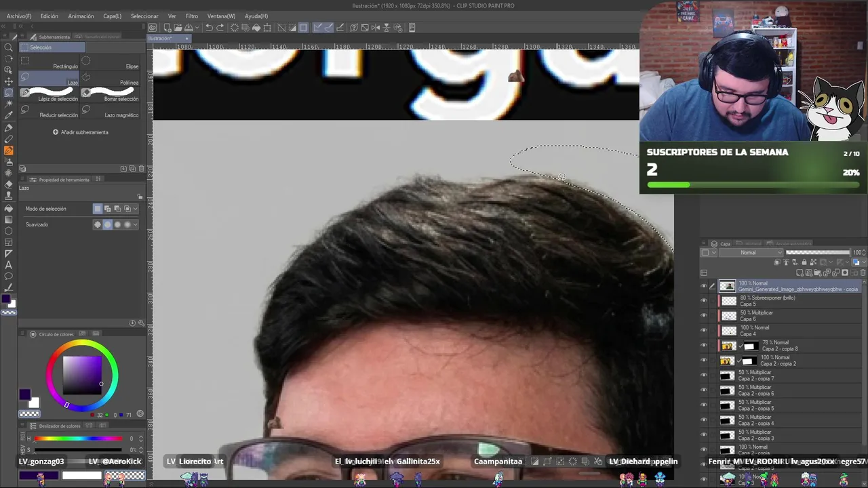Select the Eyedropper tool
Image resolution: width=868 pixels, height=488 pixels.
click(x=8, y=115)
